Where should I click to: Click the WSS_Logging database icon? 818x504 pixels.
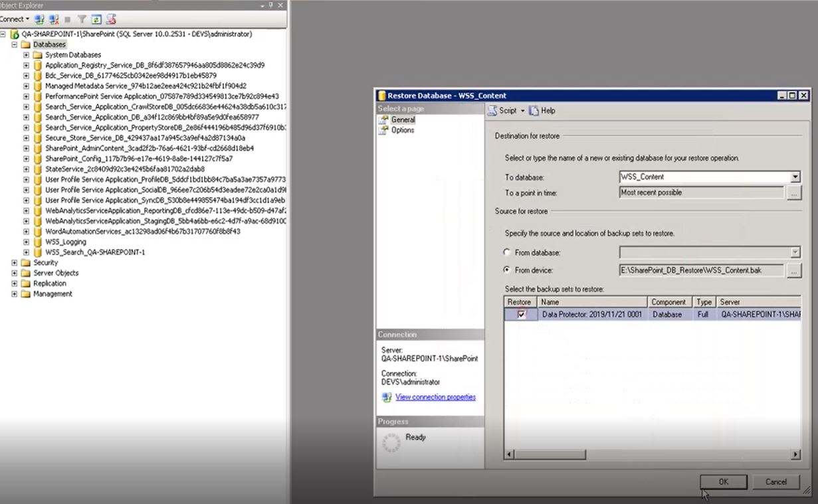click(38, 242)
